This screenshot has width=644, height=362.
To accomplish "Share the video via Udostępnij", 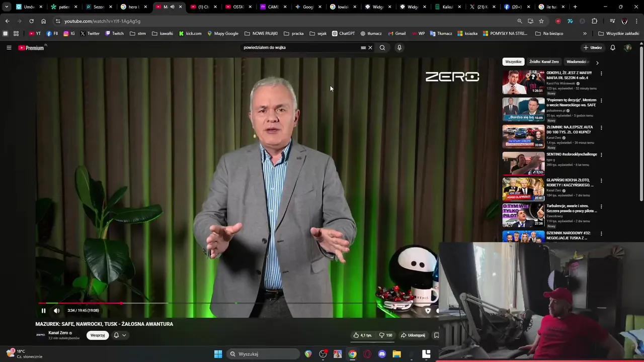I will (x=413, y=335).
